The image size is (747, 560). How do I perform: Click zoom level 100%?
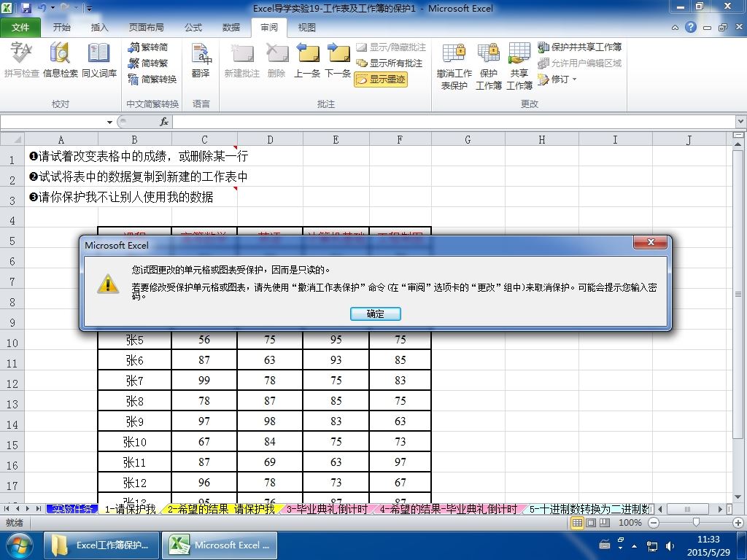pos(630,523)
